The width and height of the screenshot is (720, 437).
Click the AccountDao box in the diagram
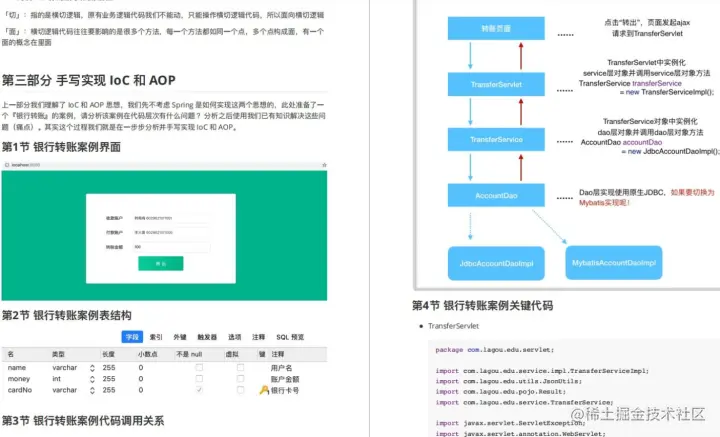496,196
